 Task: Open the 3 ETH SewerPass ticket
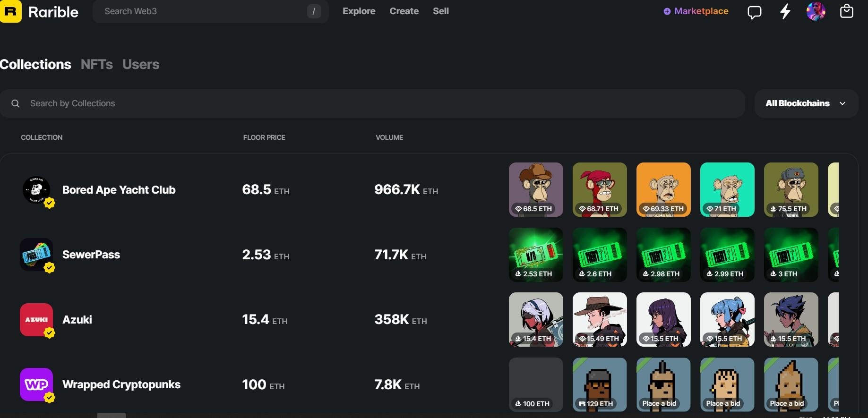pos(791,255)
